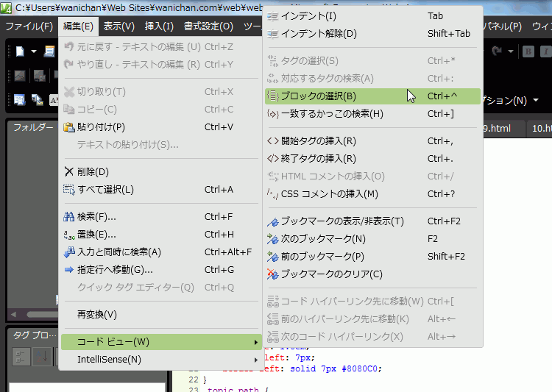
Task: Select the 前のブックマーク(P) submenu item
Action: (372, 257)
